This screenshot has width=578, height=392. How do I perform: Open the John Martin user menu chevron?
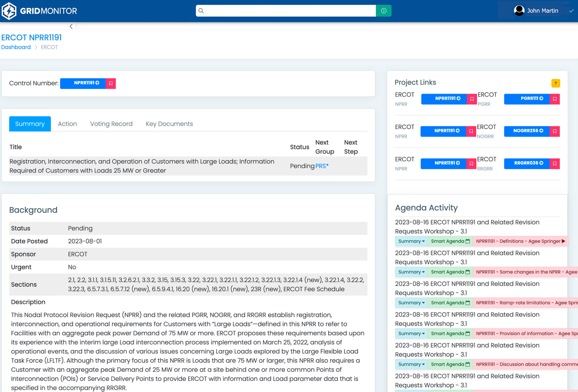[x=571, y=11]
